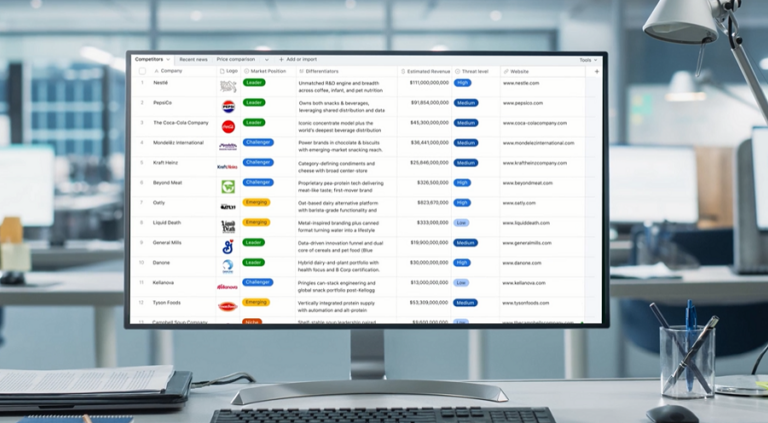Click the Leader tag for Danone
This screenshot has width=768, height=423.
pyautogui.click(x=253, y=262)
